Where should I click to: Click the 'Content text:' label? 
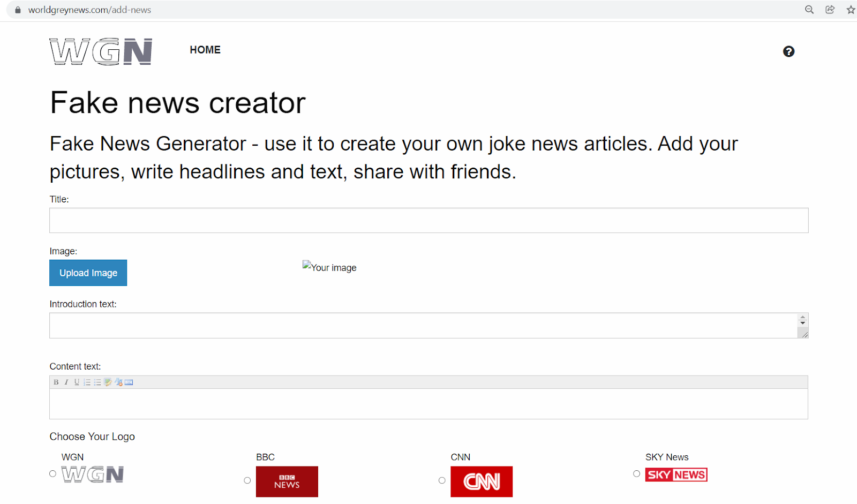pos(75,366)
